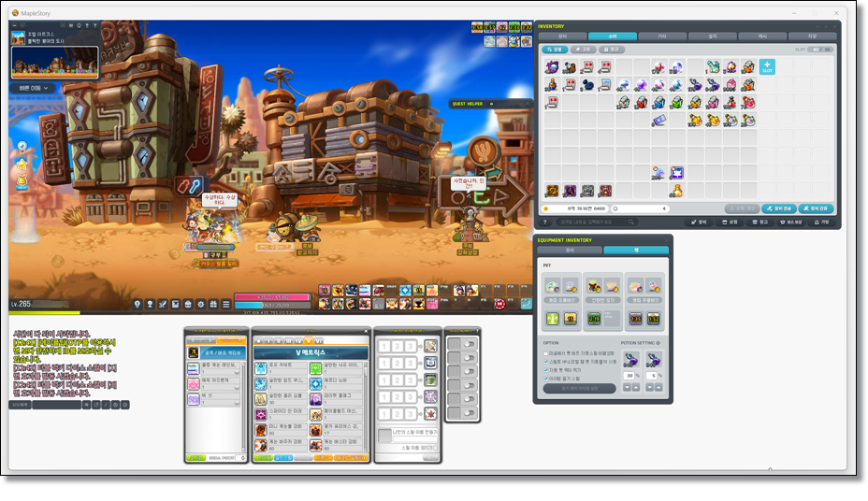Open 창고 storage button at inventory bottom
The image size is (868, 501).
(760, 222)
